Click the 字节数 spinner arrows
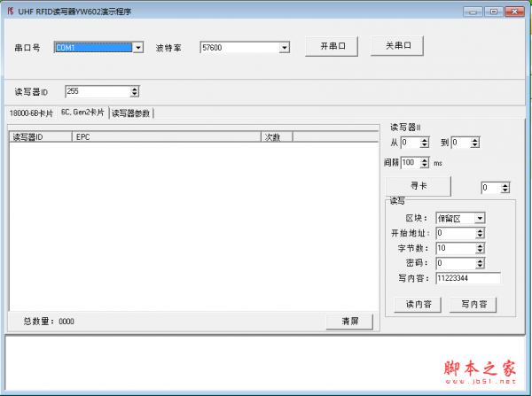 tap(480, 248)
